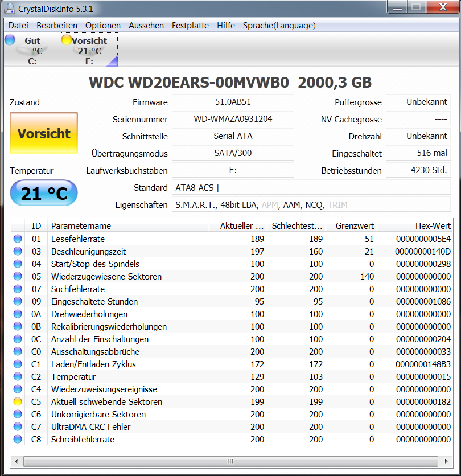Open the Bearbeiten menu
The height and width of the screenshot is (476, 461).
pyautogui.click(x=57, y=26)
